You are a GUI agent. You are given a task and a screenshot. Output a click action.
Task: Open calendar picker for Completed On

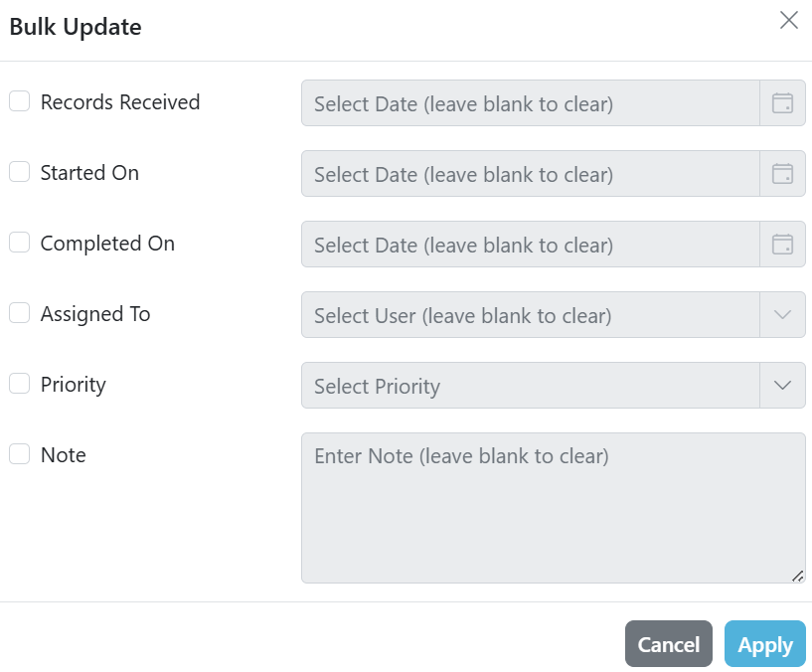tap(782, 244)
